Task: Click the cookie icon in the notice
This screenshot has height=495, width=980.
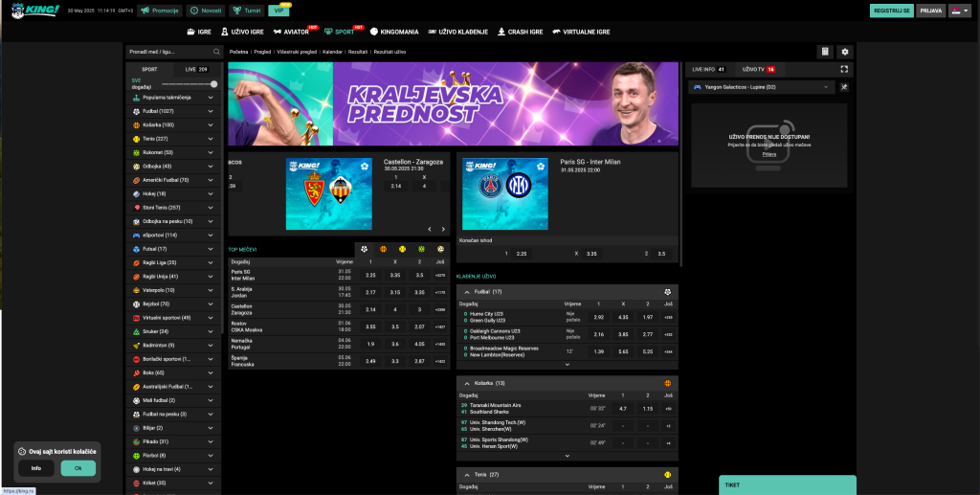Action: click(22, 451)
